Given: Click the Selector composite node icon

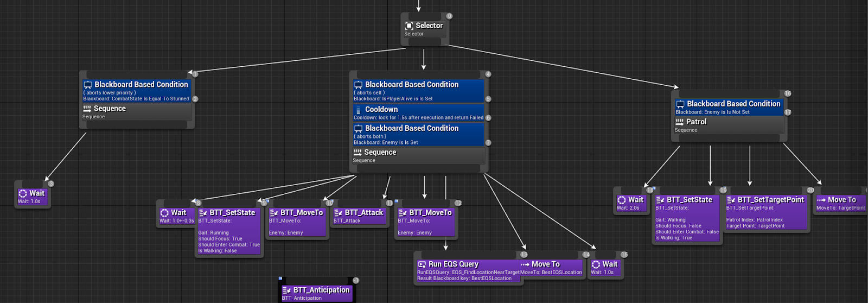Looking at the screenshot, I should tap(409, 26).
